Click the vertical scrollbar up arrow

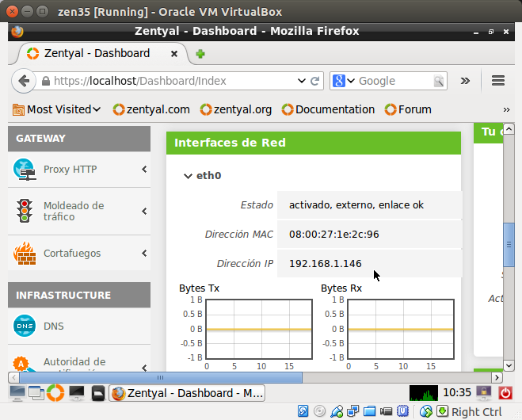509,128
